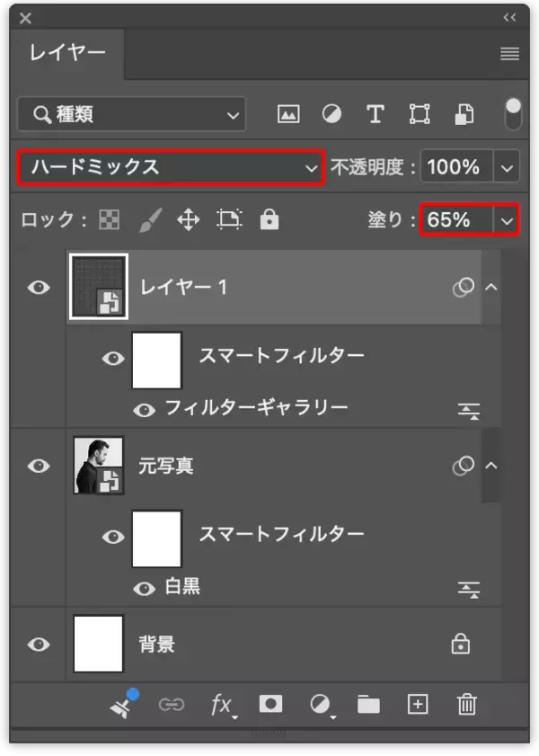Click the lock all padlock icon
539x756 pixels.
pos(269,219)
